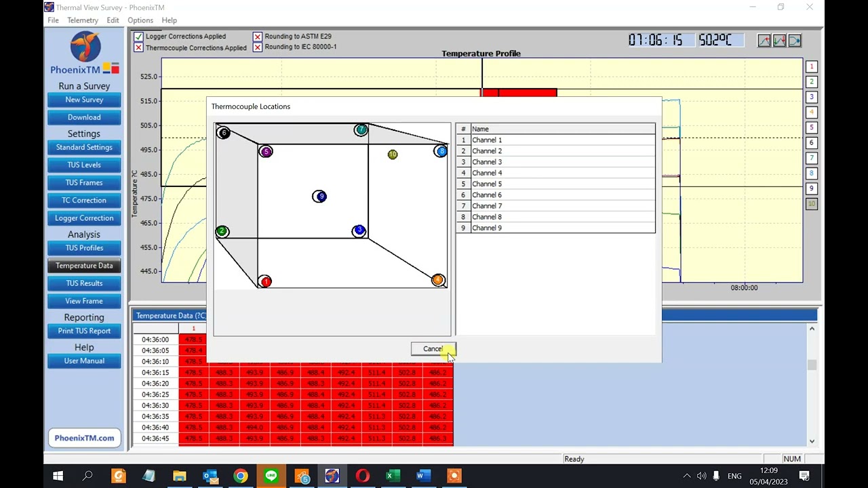Open TC Correction settings

coord(84,200)
